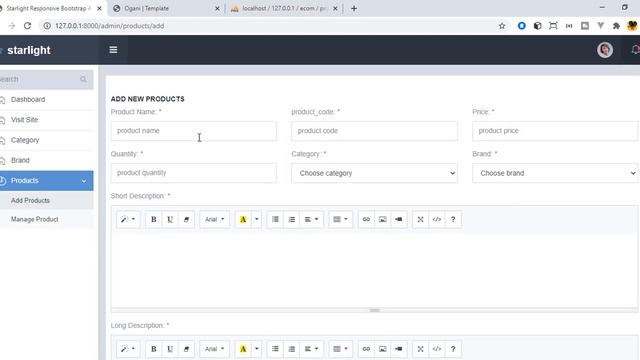Open the Choose category dropdown
Viewport: 640px width, 360px height.
click(374, 173)
